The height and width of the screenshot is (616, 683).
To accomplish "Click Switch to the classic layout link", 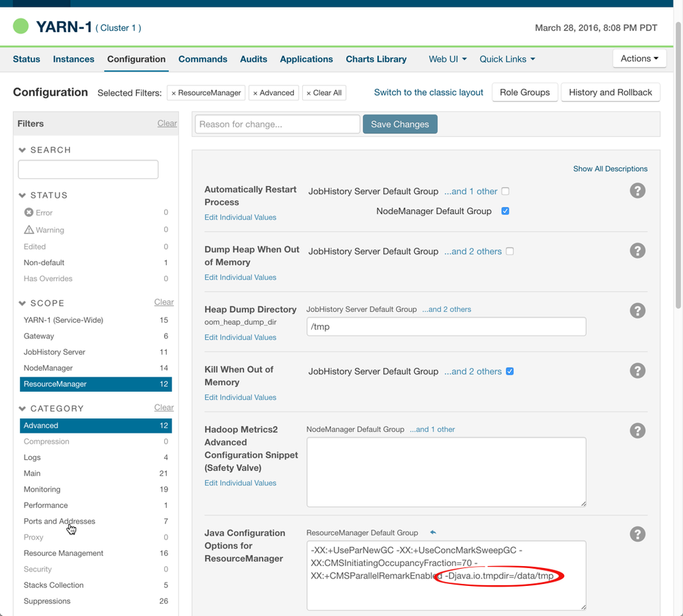I will pyautogui.click(x=429, y=92).
